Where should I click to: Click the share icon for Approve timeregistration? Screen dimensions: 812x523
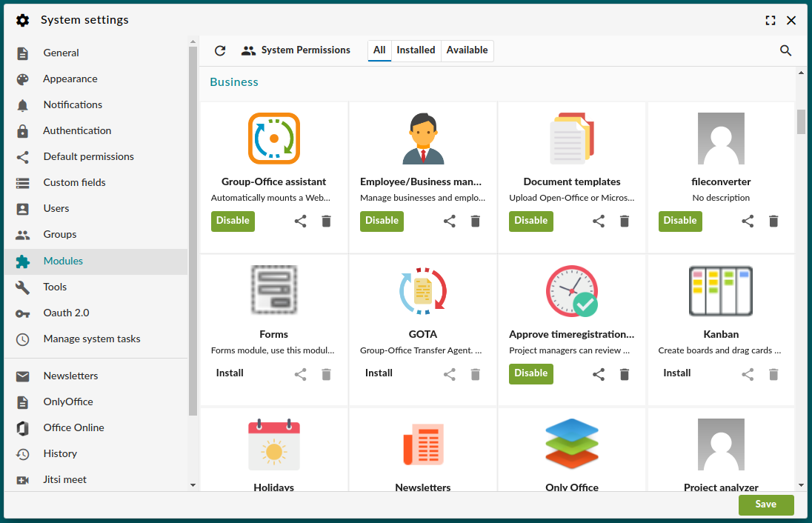coord(599,374)
